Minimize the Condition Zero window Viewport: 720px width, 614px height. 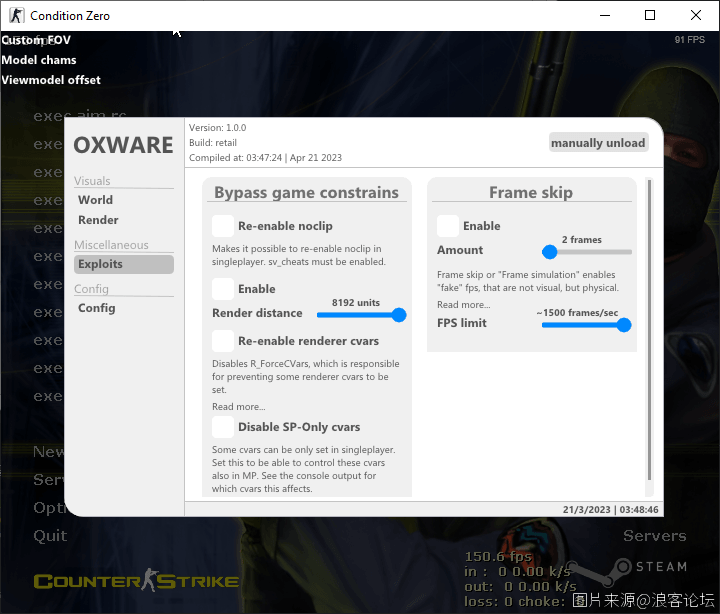coord(605,15)
